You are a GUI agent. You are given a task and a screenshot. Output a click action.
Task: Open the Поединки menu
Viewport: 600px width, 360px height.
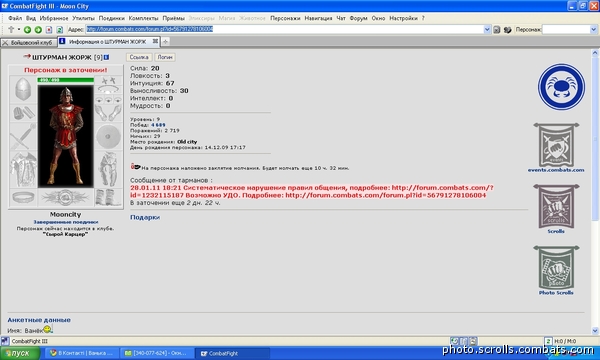111,18
